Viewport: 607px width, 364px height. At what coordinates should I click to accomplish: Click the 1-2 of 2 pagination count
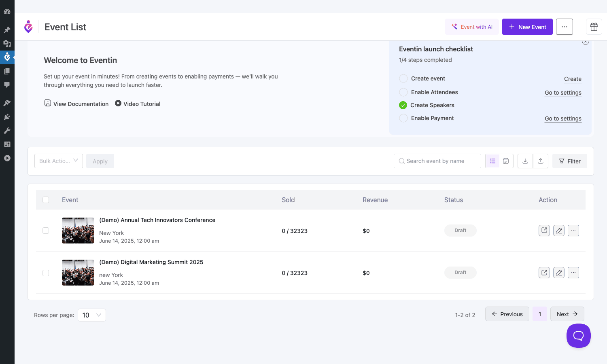coord(465,315)
